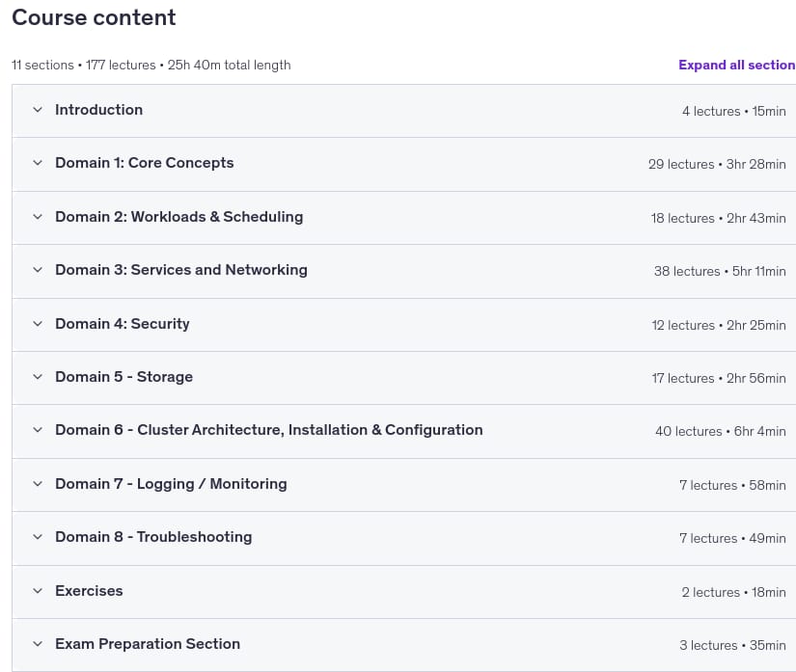This screenshot has height=672, width=796.
Task: Select '40 lectures • 6hr 4min' text
Action: [x=721, y=432]
